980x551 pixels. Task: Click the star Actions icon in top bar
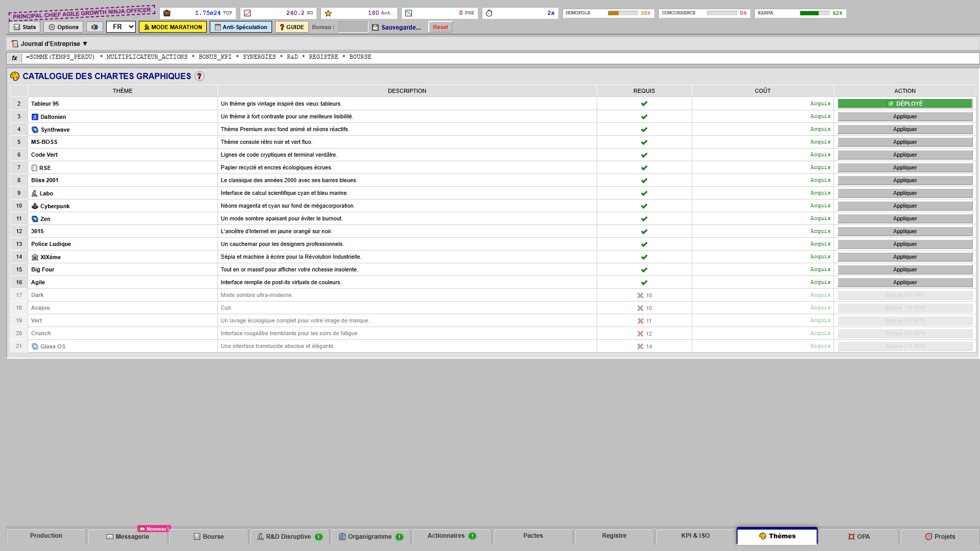328,13
